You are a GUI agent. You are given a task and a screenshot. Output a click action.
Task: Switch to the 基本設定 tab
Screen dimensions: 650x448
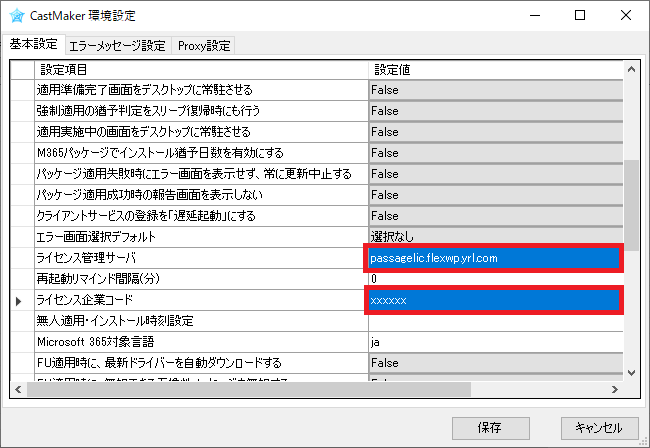click(x=34, y=44)
